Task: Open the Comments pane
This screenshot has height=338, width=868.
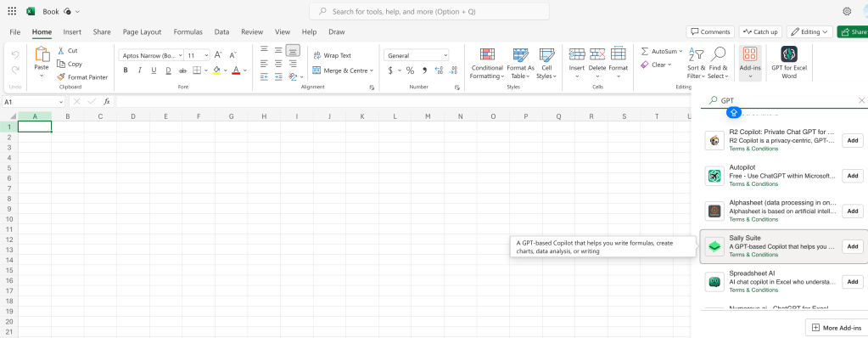Action: (x=710, y=31)
